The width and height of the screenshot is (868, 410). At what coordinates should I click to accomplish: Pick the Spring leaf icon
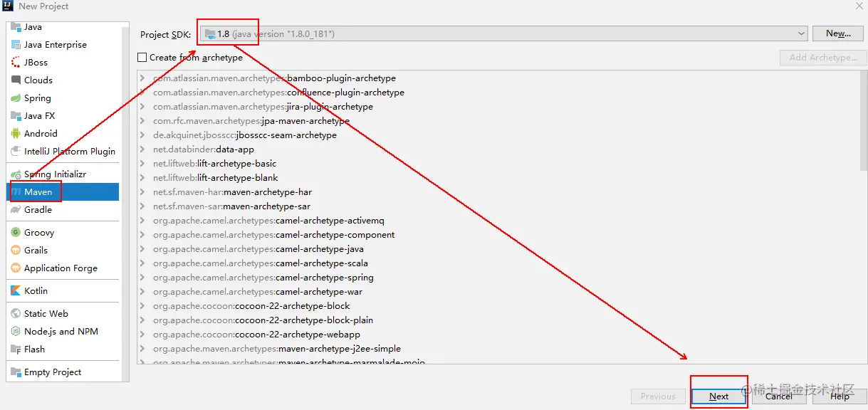point(16,98)
